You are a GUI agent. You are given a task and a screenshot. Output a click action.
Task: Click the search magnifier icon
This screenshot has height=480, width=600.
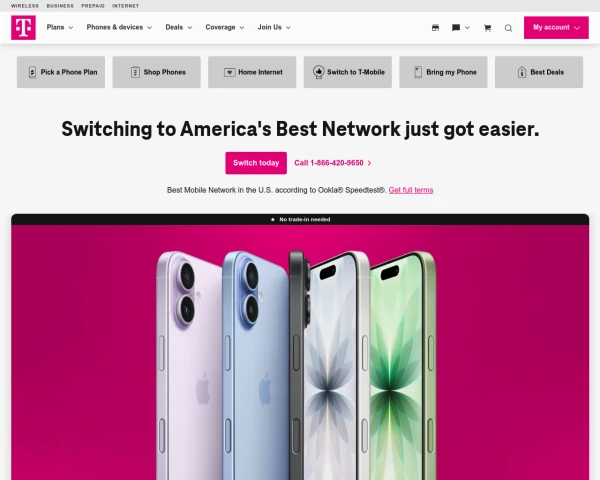point(508,28)
